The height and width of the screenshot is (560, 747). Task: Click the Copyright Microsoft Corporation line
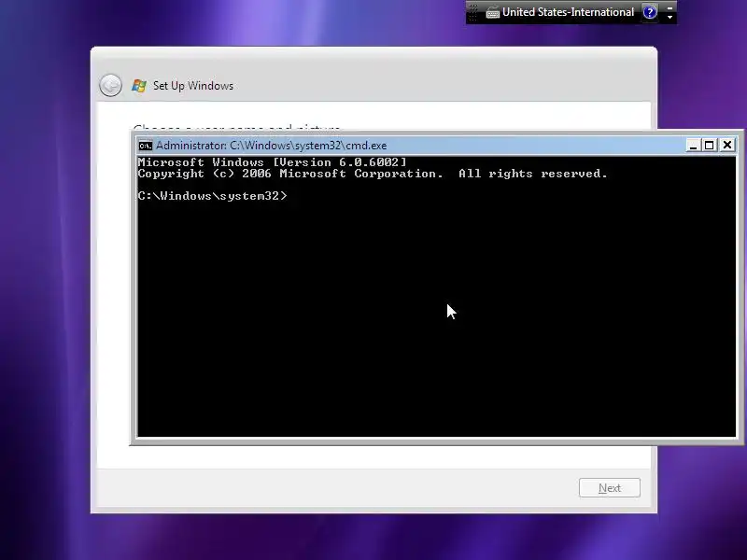tap(373, 174)
